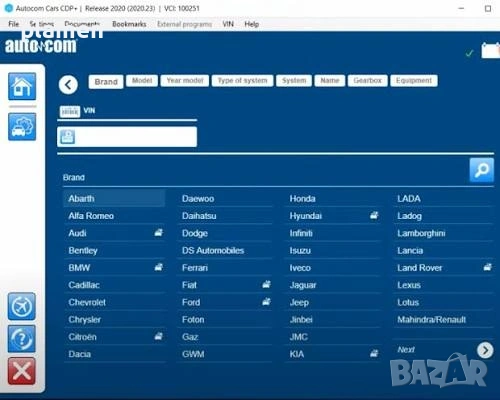500x400 pixels.
Task: Click the Next label link
Action: click(x=406, y=350)
